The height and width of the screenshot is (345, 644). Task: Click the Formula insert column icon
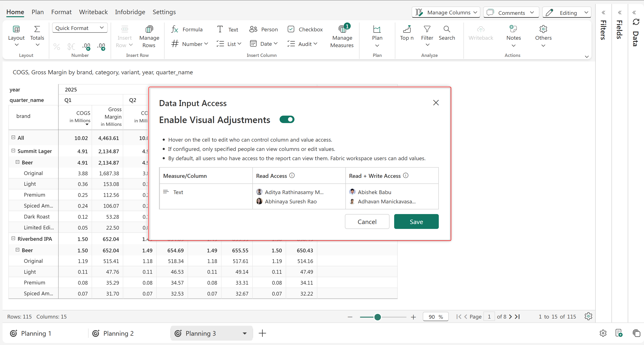(175, 29)
